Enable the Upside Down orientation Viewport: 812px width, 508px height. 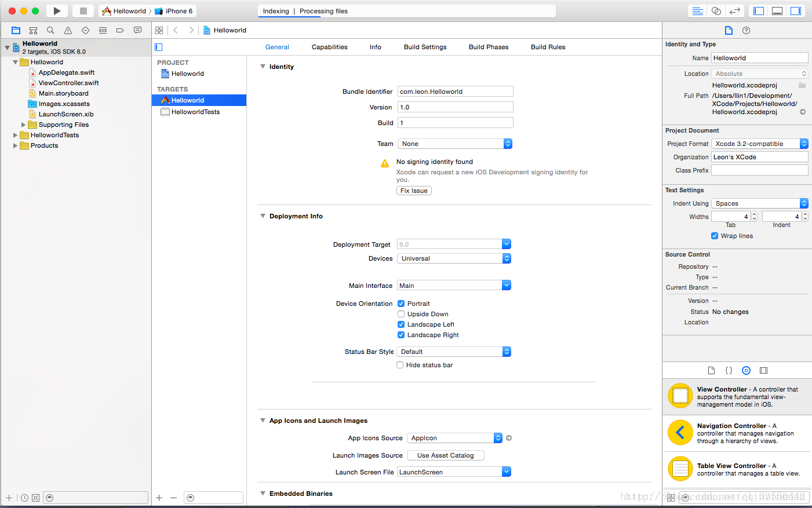401,314
